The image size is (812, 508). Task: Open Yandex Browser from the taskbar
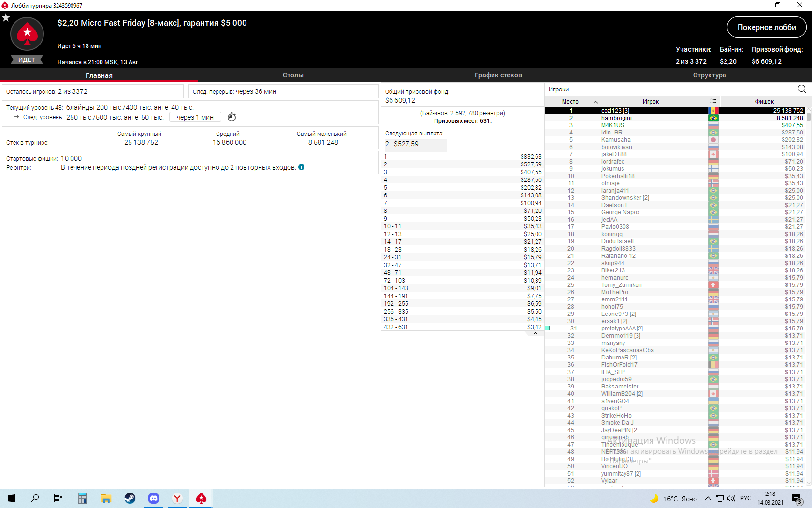point(177,498)
